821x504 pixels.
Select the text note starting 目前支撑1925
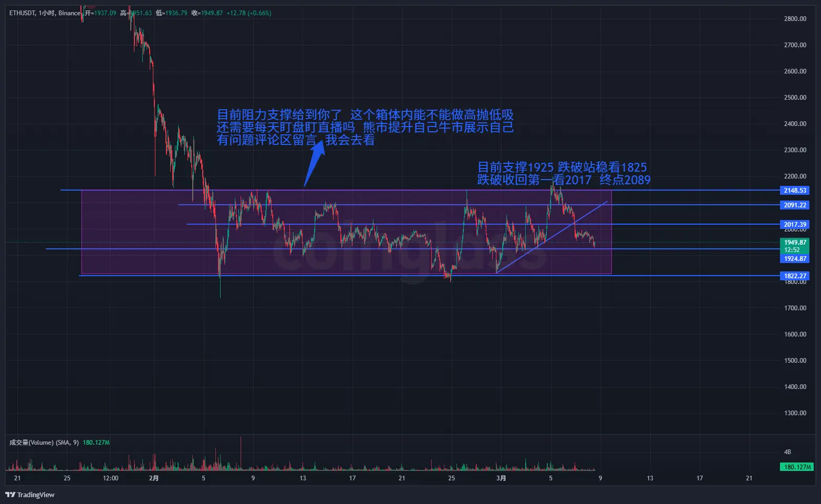[x=564, y=174]
